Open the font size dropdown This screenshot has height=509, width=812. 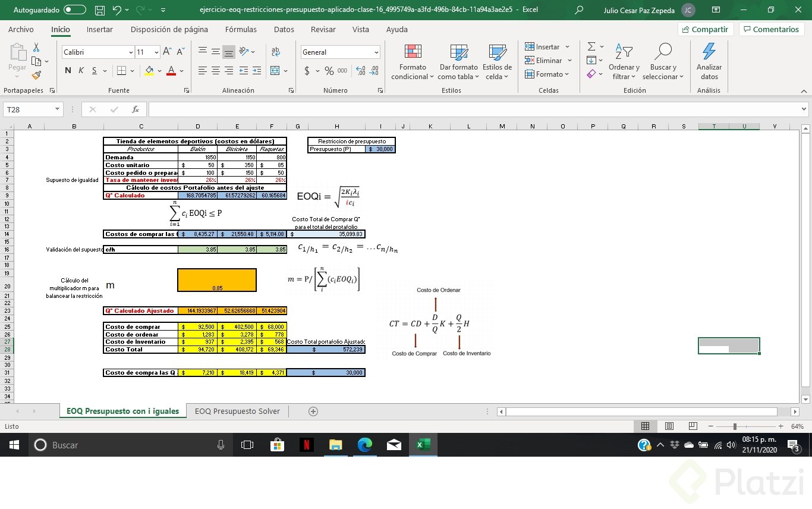(x=158, y=52)
